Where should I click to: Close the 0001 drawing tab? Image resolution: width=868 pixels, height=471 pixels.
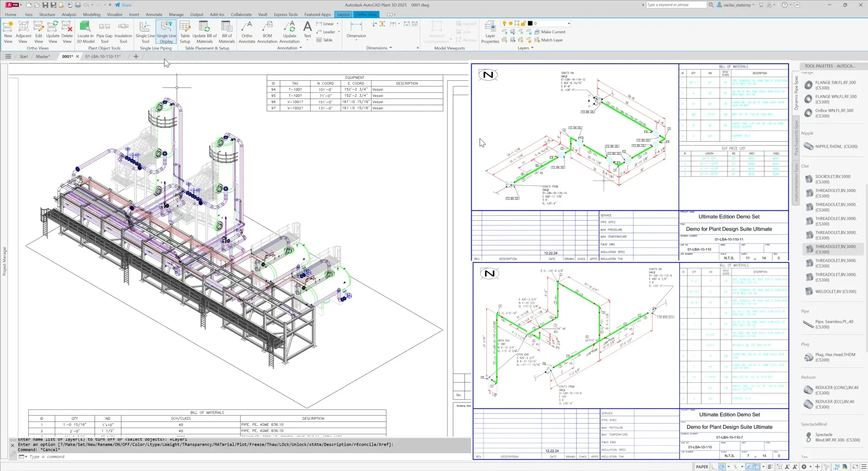[77, 56]
